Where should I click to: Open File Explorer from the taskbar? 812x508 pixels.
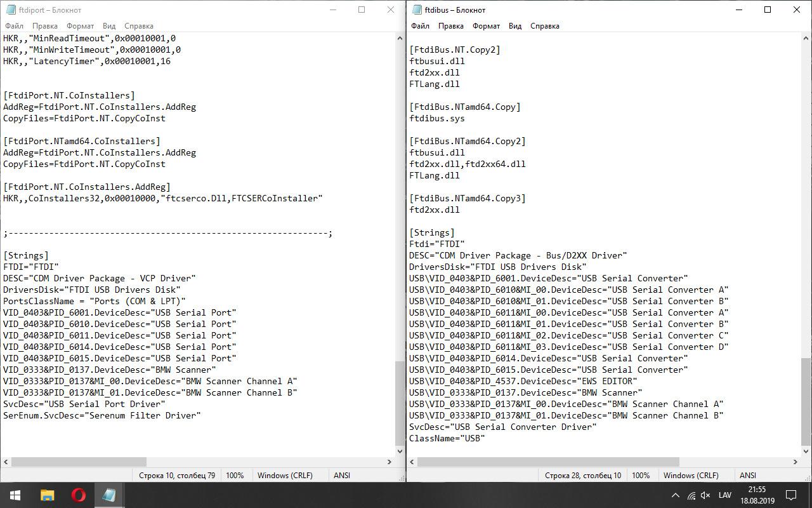48,495
